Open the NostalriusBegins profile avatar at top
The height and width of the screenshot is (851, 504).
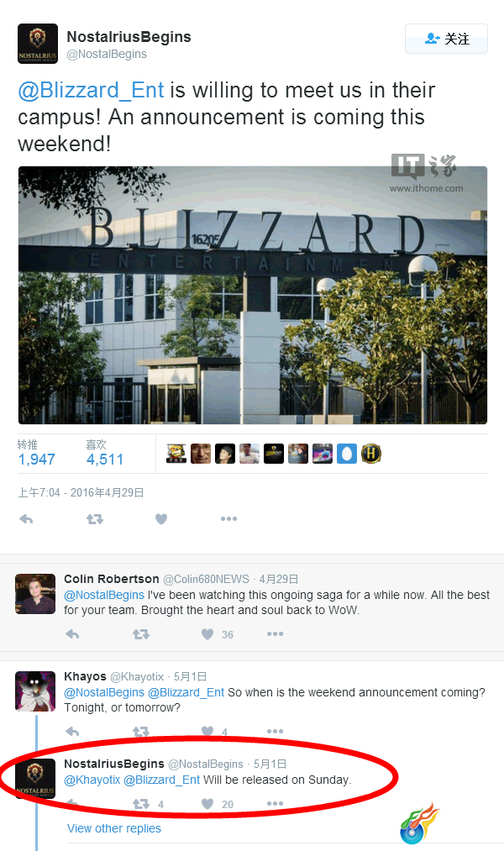38,44
